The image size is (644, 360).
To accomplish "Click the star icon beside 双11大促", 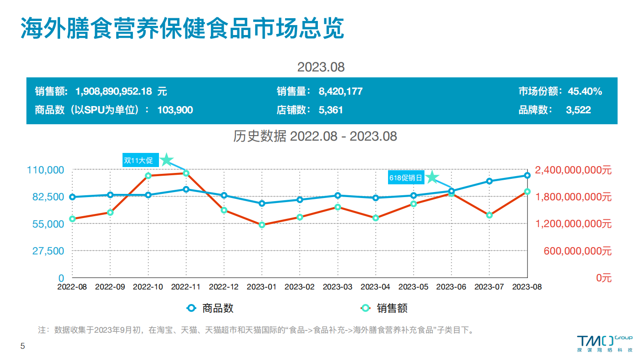I will click(167, 160).
